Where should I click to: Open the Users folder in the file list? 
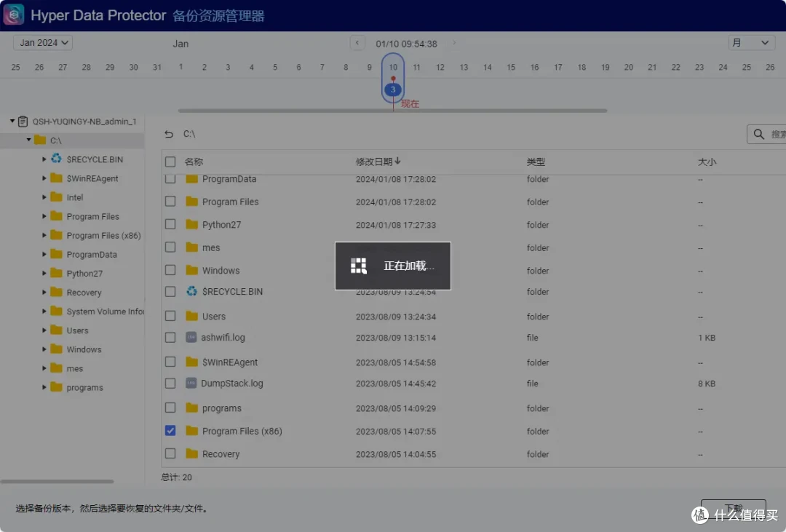pyautogui.click(x=215, y=316)
